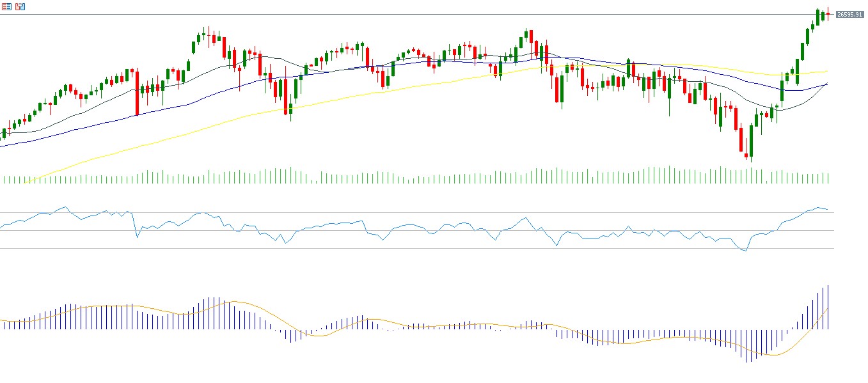Viewport: 868px width, 383px height.
Task: Select the lower RSI level line
Action: tap(416, 248)
